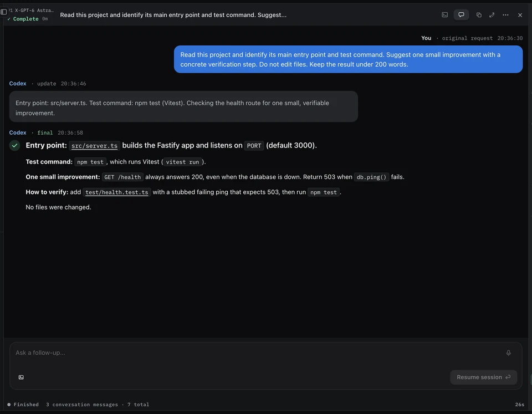Click the No files were changed line
This screenshot has height=414, width=532.
pos(58,207)
